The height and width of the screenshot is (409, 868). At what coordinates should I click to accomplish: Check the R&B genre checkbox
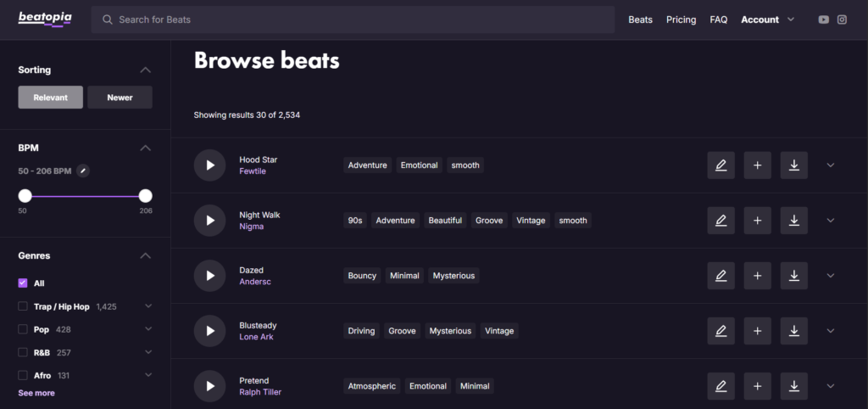coord(23,352)
